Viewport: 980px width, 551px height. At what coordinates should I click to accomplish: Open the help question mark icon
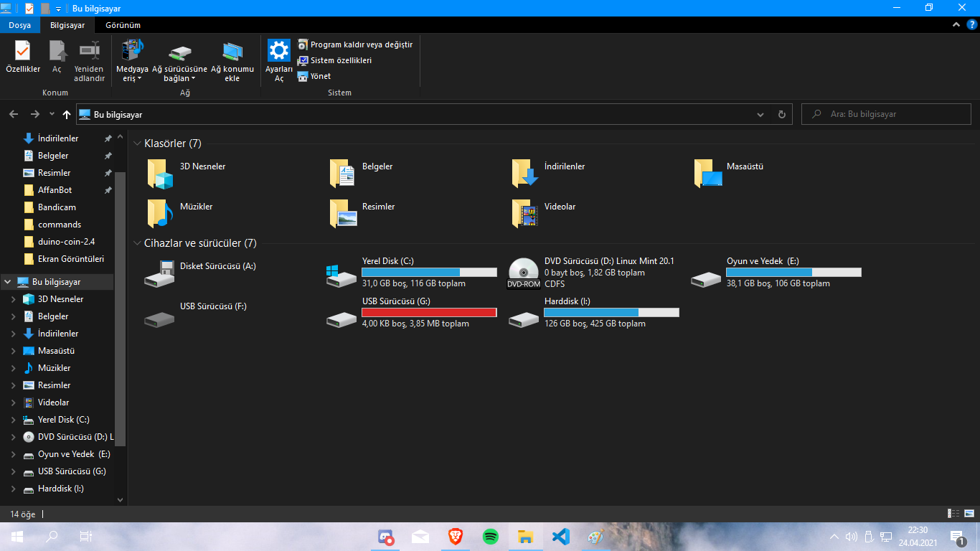pyautogui.click(x=972, y=24)
